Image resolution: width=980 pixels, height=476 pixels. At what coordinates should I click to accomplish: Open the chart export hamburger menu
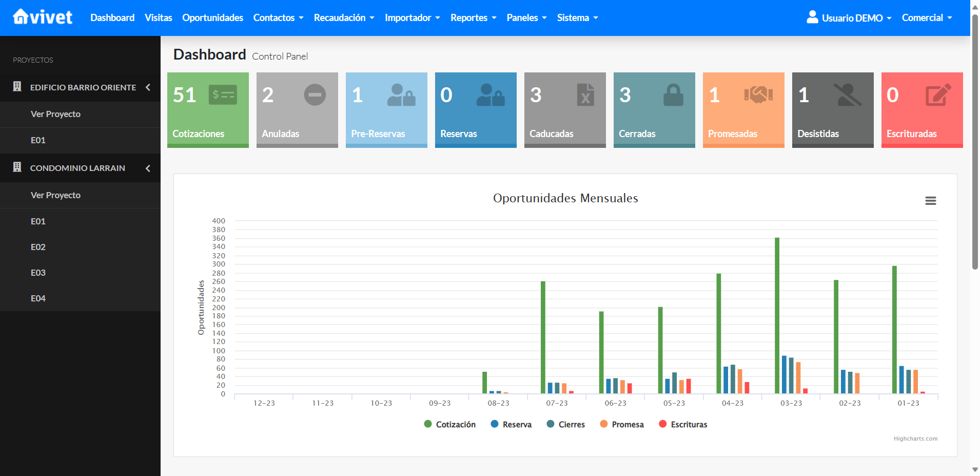click(x=930, y=201)
